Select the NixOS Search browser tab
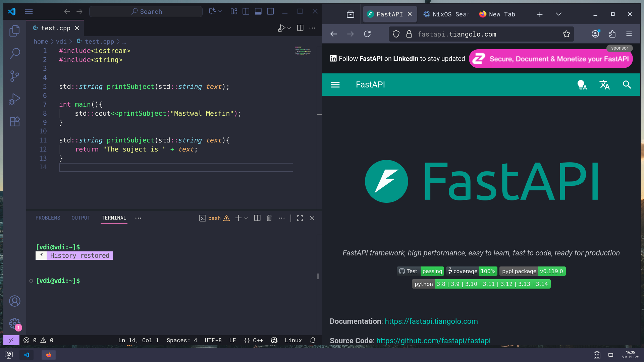Image resolution: width=644 pixels, height=362 pixels. coord(446,14)
